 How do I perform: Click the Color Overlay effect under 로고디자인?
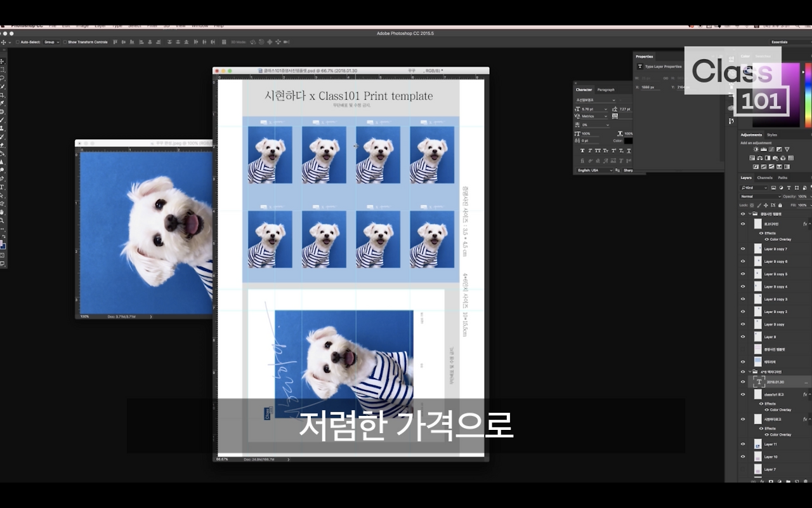(782, 239)
